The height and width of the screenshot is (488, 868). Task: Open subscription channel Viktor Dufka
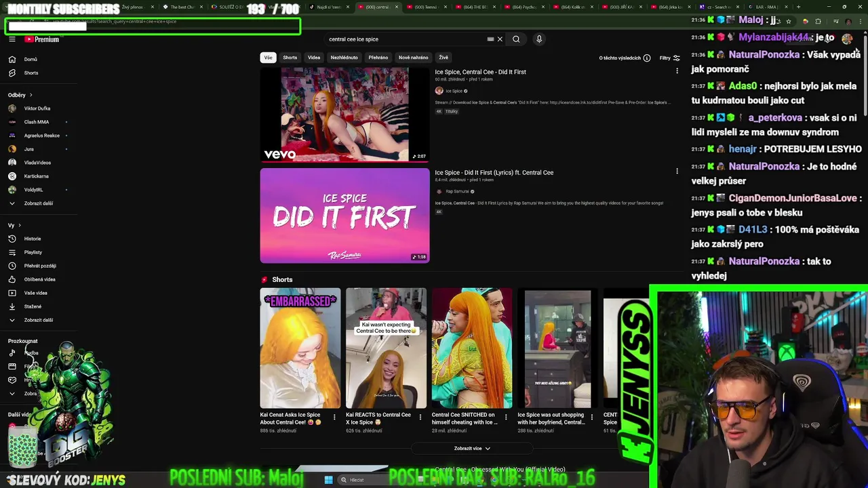[x=37, y=108]
